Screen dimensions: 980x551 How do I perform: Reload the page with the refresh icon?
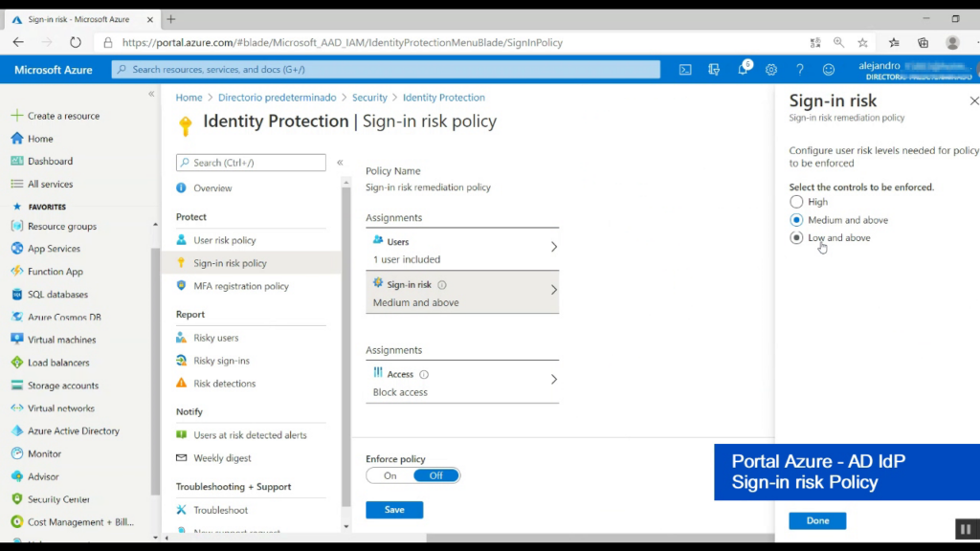76,42
